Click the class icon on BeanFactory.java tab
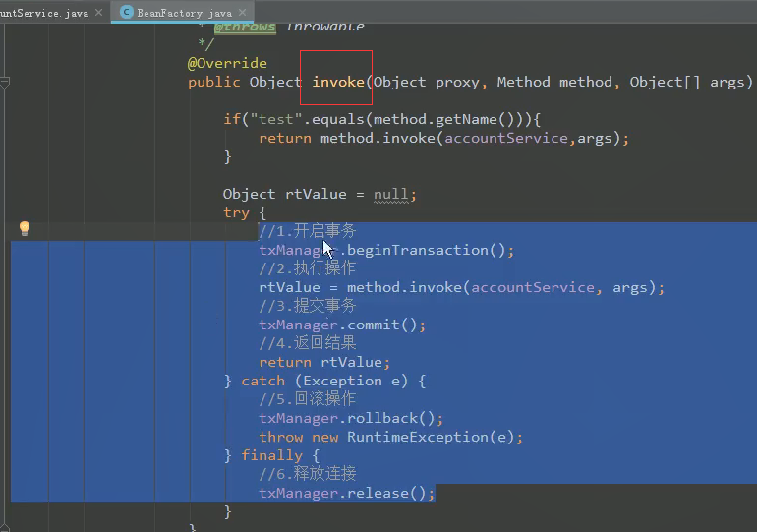The height and width of the screenshot is (532, 757). click(127, 12)
